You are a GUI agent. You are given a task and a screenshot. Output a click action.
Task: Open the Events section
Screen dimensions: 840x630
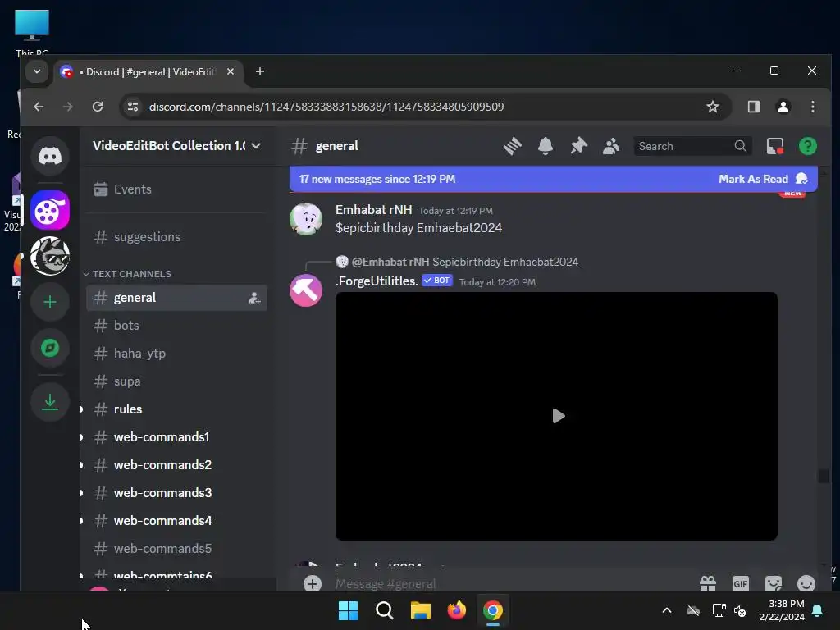click(177, 189)
